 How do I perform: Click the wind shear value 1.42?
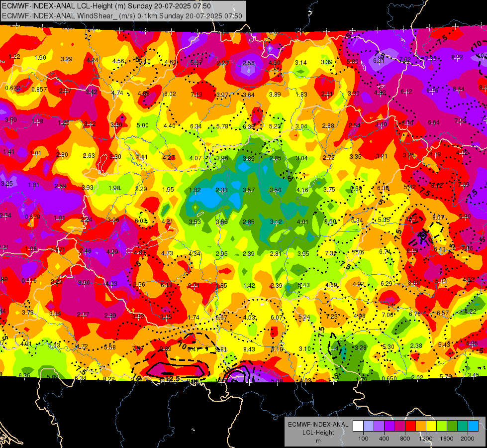click(249, 286)
